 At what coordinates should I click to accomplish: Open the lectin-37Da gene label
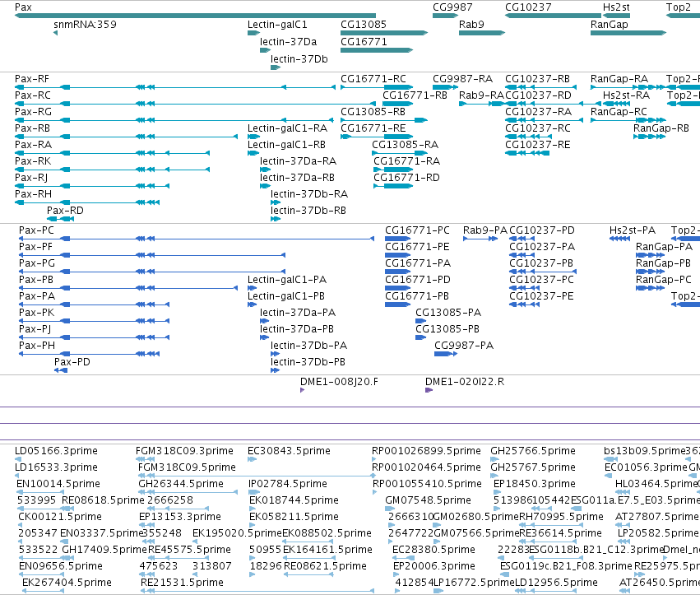point(289,42)
